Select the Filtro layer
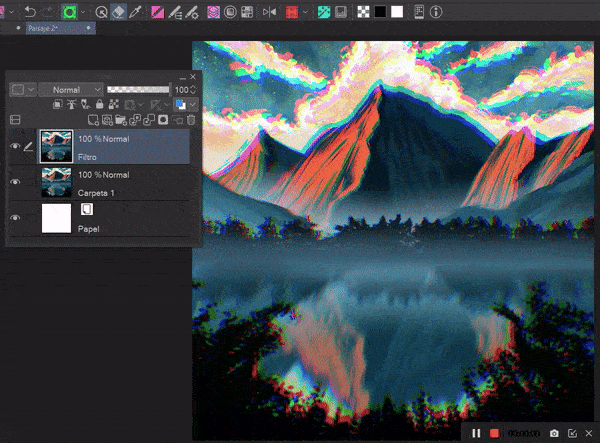 click(114, 147)
